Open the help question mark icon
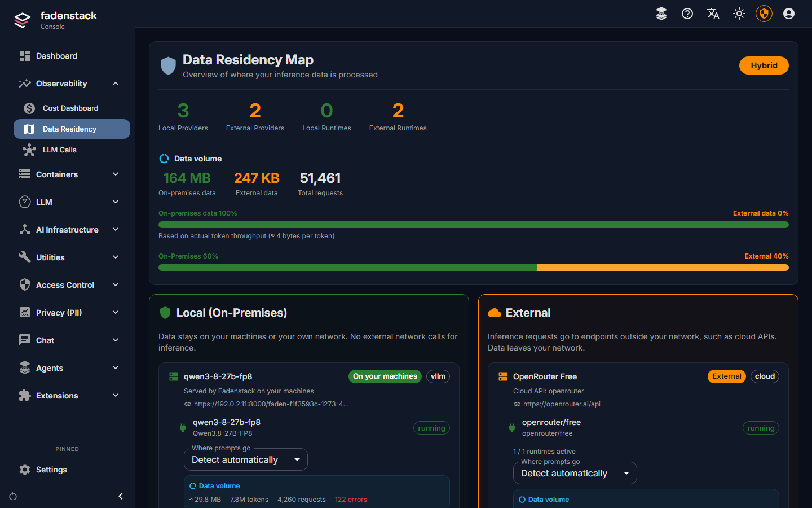This screenshot has width=812, height=508. click(x=687, y=14)
